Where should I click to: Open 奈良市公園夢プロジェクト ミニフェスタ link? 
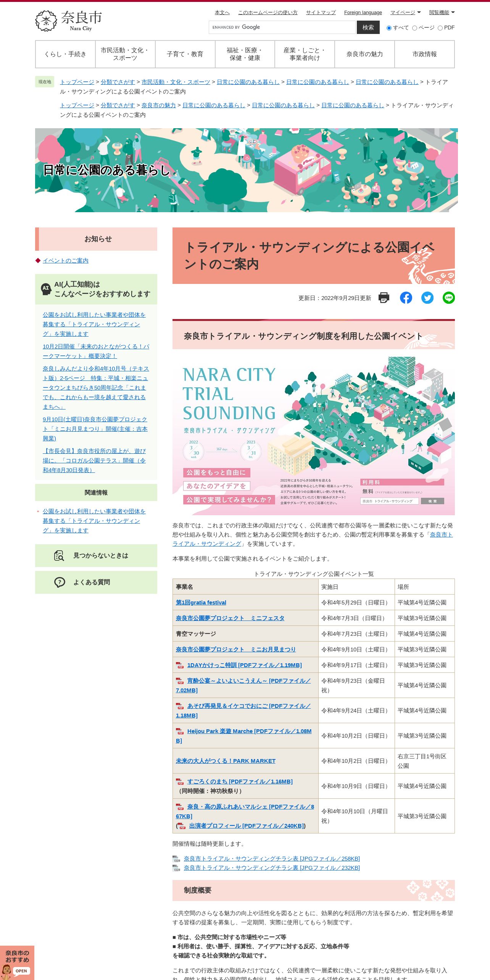click(x=230, y=618)
